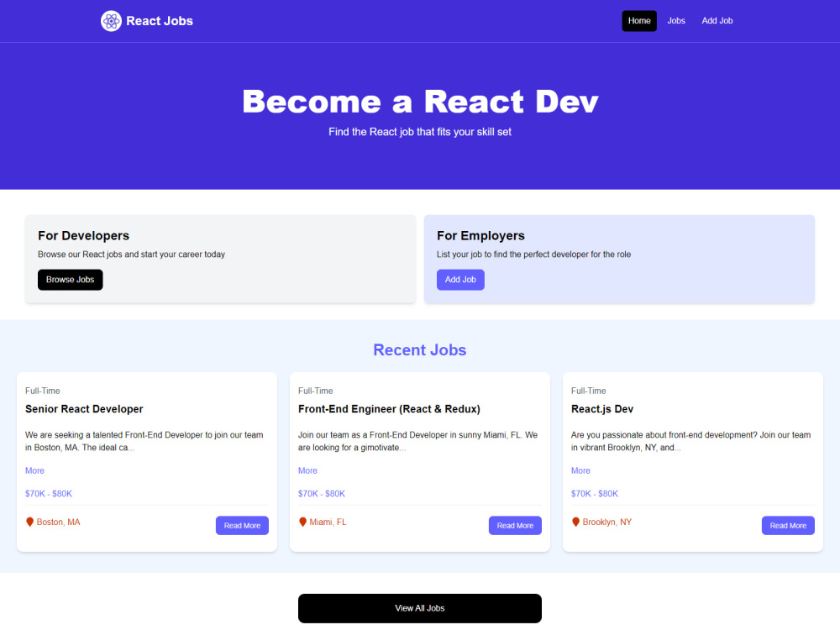Click the Brooklyn, NY location text
Image resolution: width=840 pixels, height=630 pixels.
coord(607,522)
